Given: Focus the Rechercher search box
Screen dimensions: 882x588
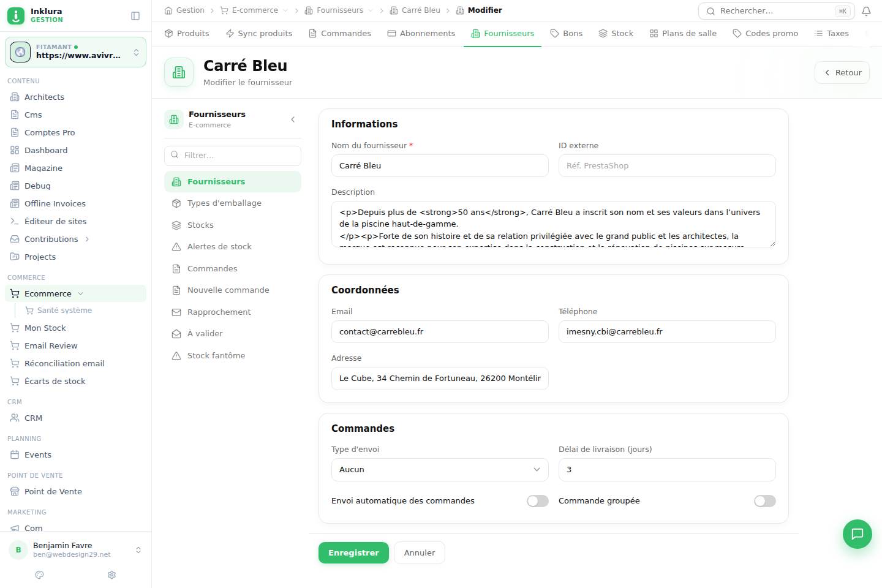Looking at the screenshot, I should [776, 11].
